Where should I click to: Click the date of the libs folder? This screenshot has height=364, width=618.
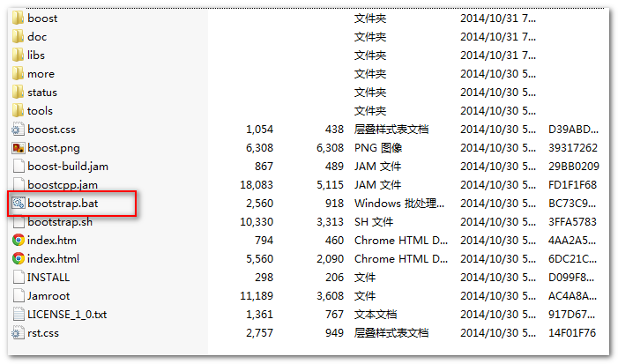click(x=498, y=56)
